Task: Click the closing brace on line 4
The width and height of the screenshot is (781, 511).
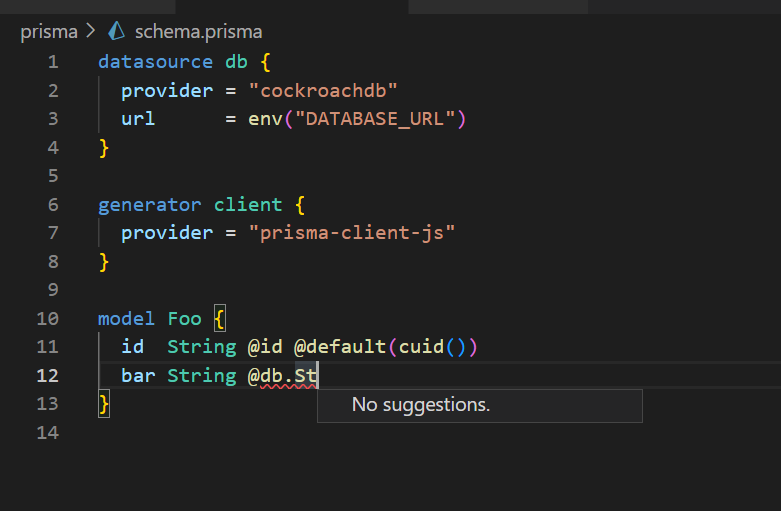Action: point(104,148)
